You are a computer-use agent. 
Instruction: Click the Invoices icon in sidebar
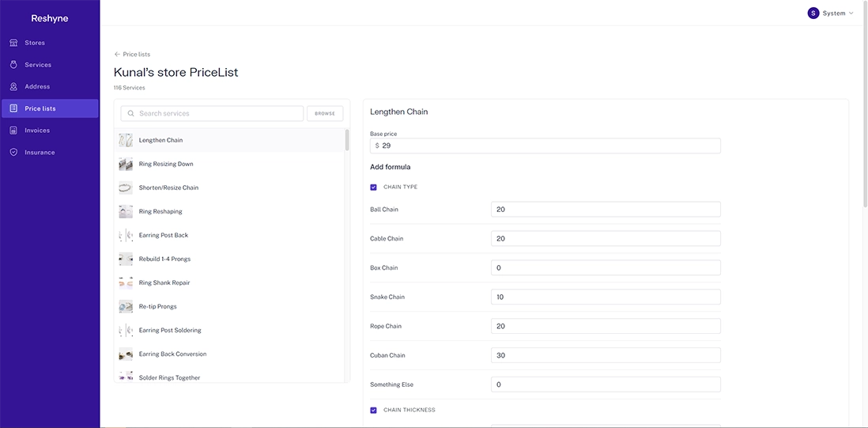(x=13, y=131)
